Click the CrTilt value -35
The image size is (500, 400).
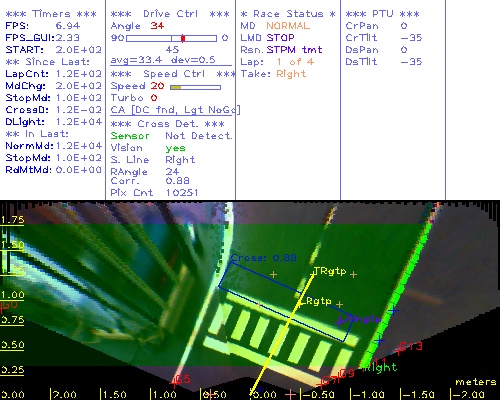click(411, 38)
